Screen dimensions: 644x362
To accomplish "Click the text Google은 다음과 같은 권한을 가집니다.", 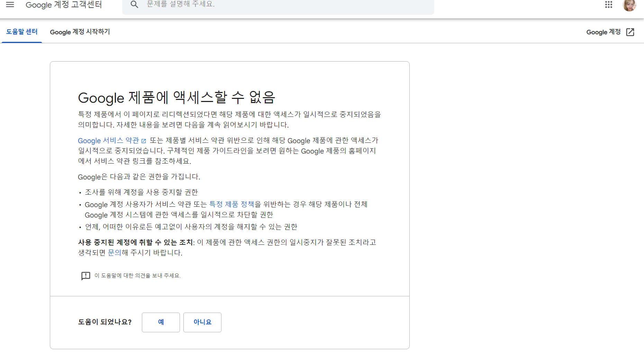I will [139, 177].
